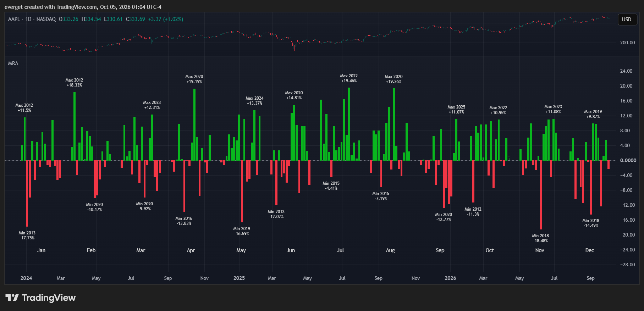The height and width of the screenshot is (311, 644).
Task: Click the 'Max 2012 +11.5%' label
Action: (24, 108)
